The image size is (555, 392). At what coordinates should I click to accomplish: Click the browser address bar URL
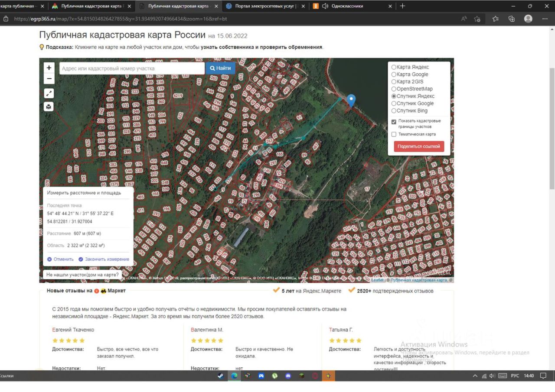tap(121, 19)
